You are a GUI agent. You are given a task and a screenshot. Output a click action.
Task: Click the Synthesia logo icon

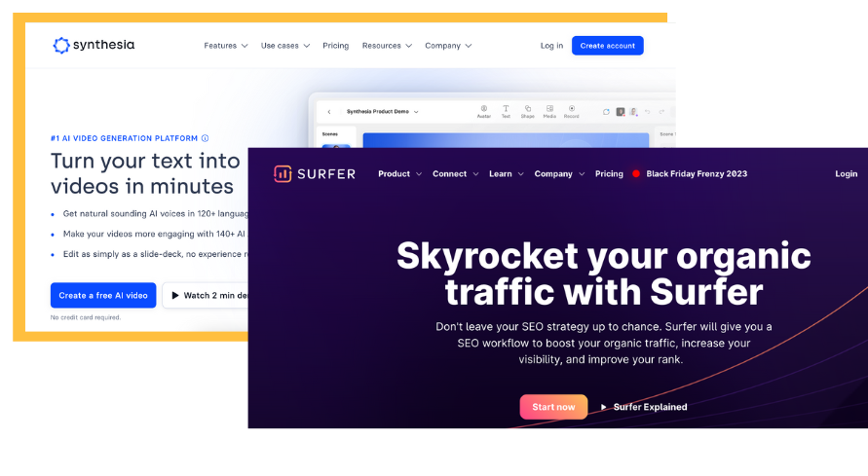point(61,46)
